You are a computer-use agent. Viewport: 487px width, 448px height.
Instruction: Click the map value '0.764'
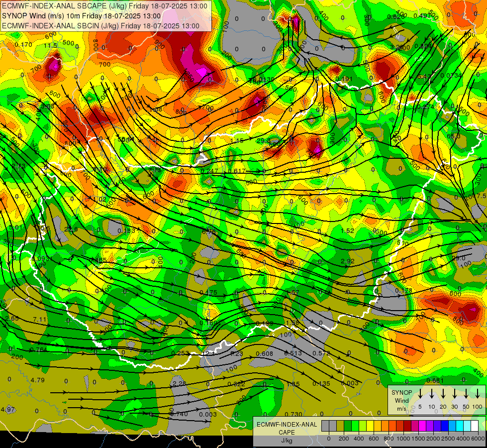[x=38, y=350]
